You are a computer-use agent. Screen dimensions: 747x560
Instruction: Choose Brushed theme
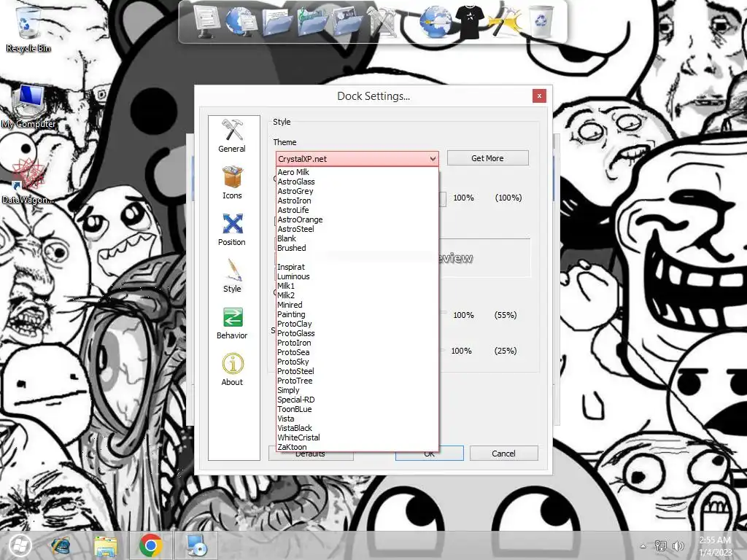click(357, 248)
